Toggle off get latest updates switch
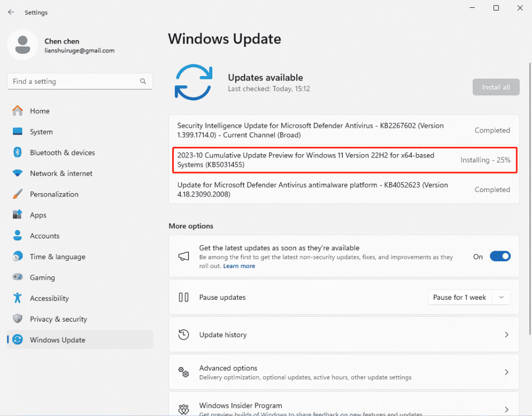Image resolution: width=532 pixels, height=416 pixels. 500,256
